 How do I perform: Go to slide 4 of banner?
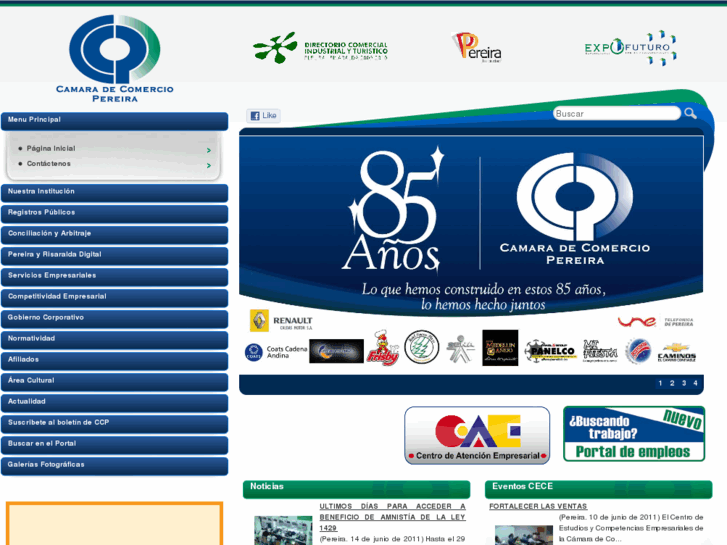click(x=695, y=383)
